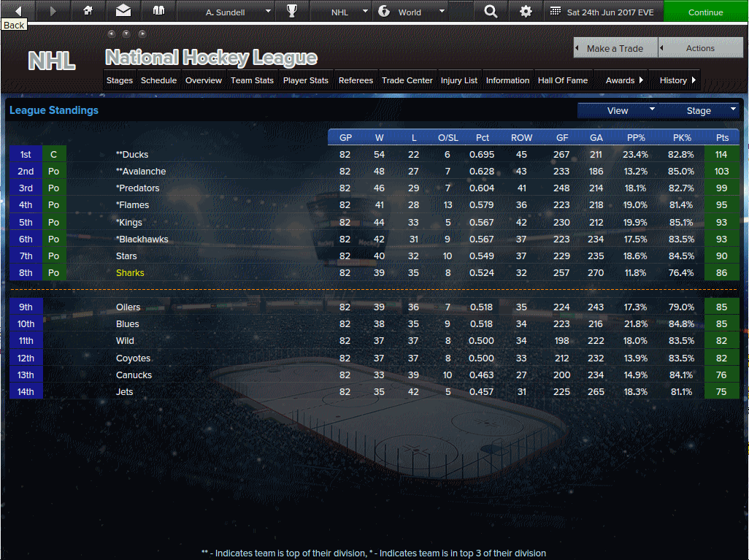Screen dimensions: 749x560
Task: Click the magnifying glass search icon
Action: (491, 11)
